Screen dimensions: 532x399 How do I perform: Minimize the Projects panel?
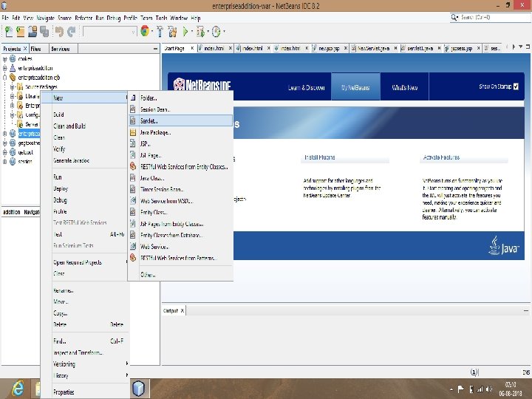155,49
